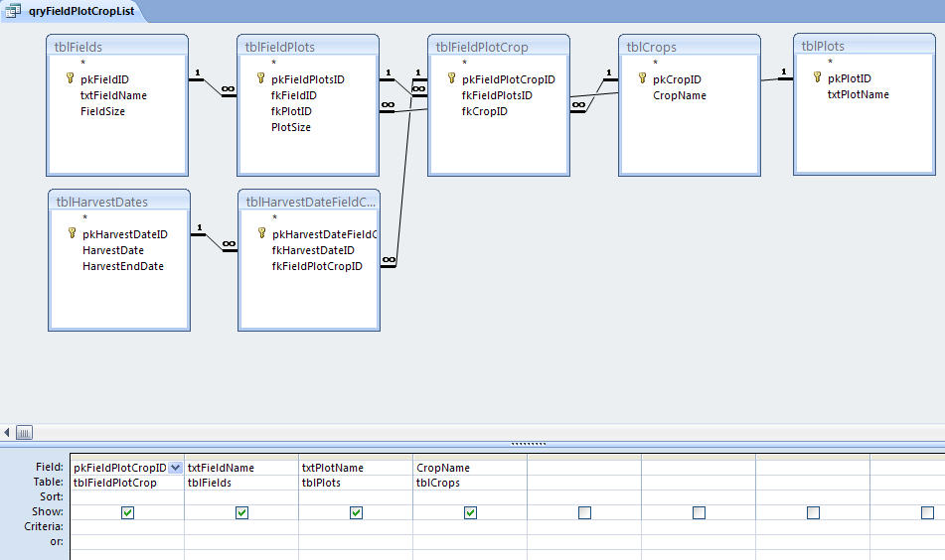
Task: Click the tblCrops cell in Table row
Action: pos(470,483)
